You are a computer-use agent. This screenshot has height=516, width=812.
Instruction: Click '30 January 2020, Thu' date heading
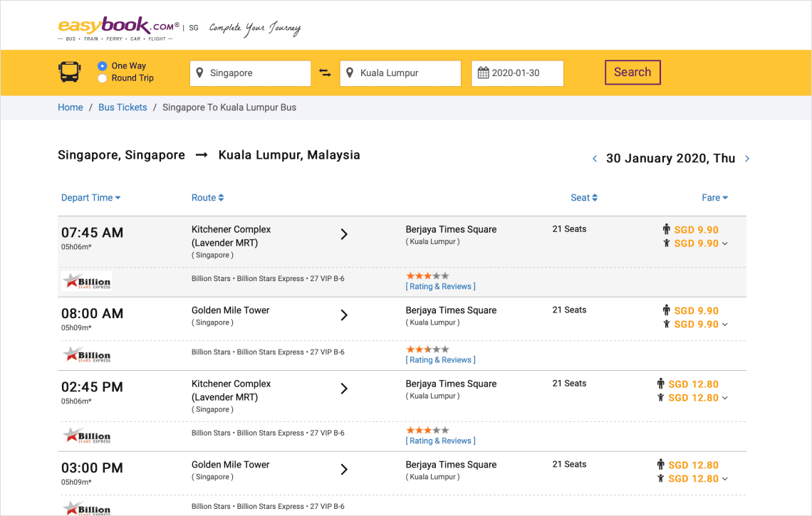tap(671, 159)
